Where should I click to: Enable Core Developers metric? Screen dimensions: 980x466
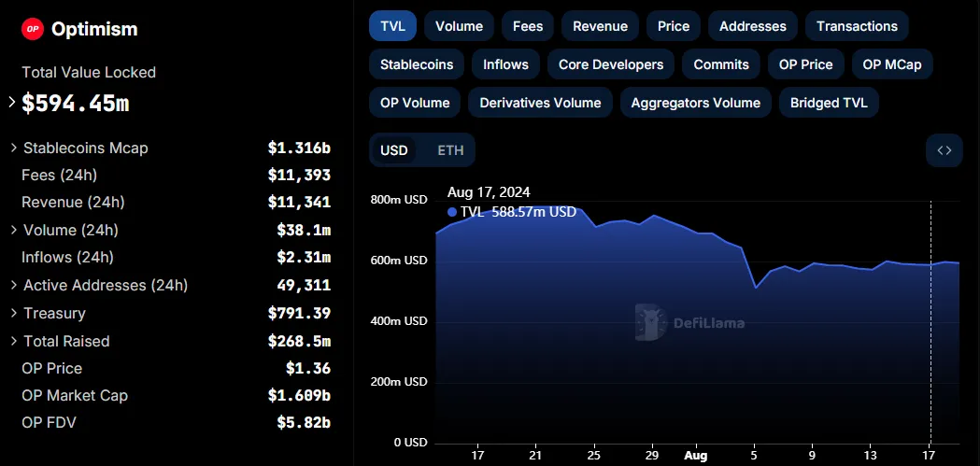click(x=611, y=64)
